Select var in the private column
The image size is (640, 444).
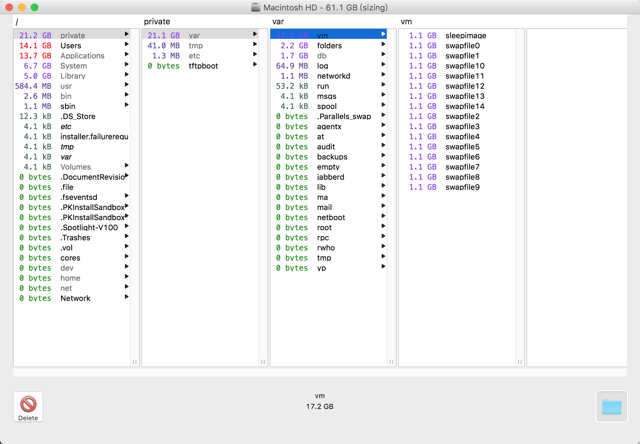[200, 35]
